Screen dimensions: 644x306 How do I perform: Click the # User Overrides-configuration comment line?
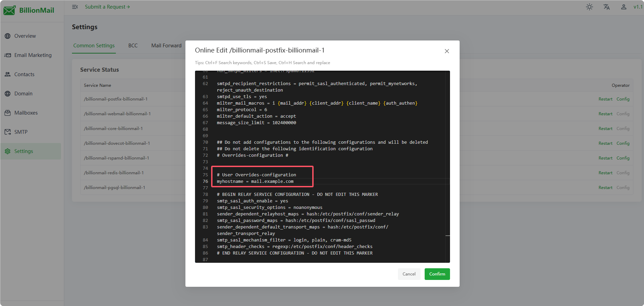pos(256,175)
